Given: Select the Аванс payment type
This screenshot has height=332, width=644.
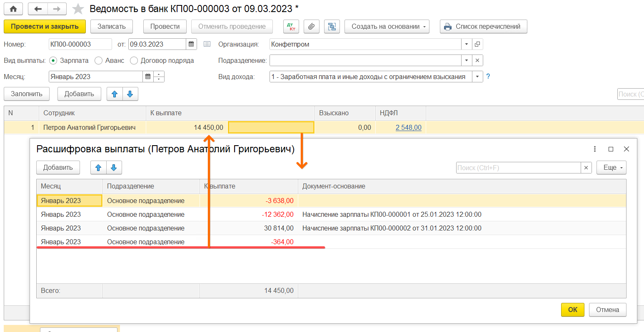Looking at the screenshot, I should click(x=99, y=61).
